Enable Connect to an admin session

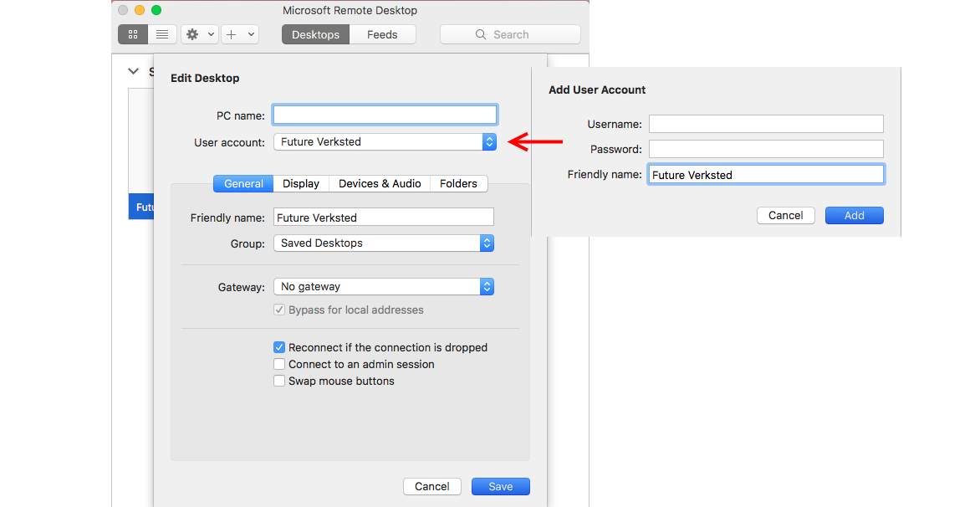[279, 364]
